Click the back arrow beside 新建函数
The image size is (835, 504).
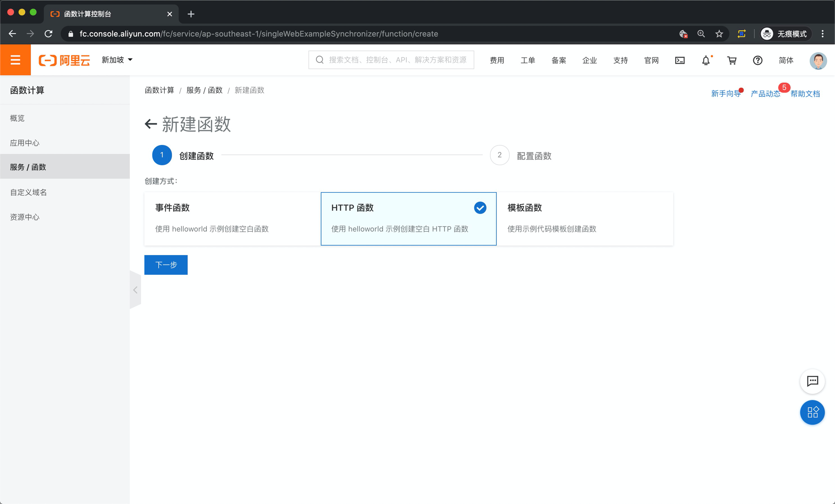click(x=151, y=124)
